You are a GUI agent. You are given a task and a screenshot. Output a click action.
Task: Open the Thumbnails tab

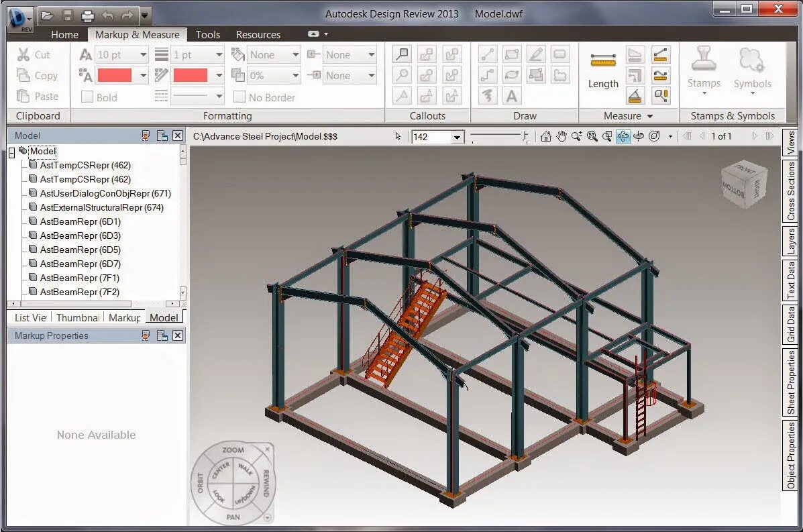[x=78, y=317]
